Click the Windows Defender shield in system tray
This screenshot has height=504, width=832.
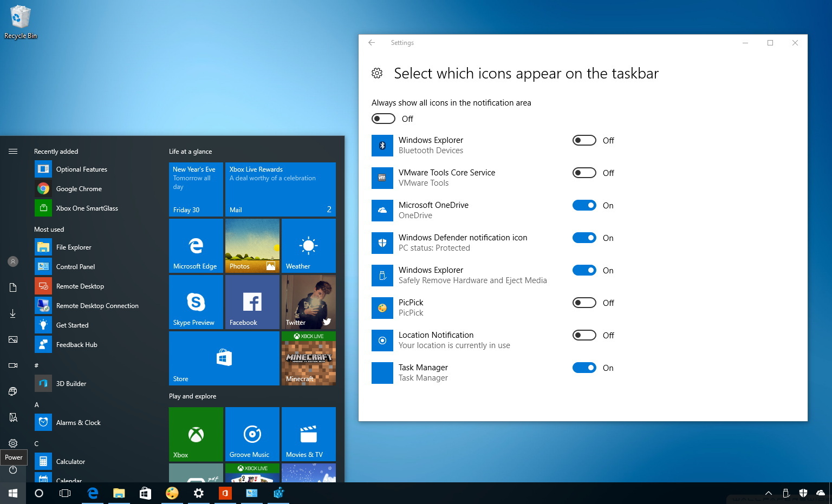click(804, 493)
